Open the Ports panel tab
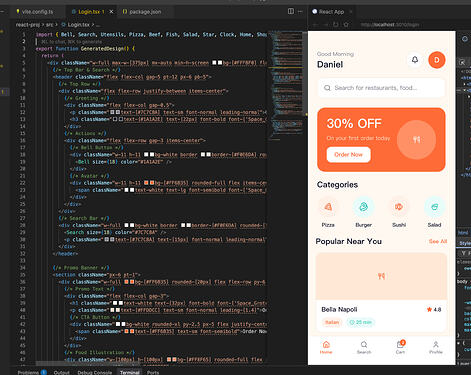471x375 pixels. pos(153,372)
